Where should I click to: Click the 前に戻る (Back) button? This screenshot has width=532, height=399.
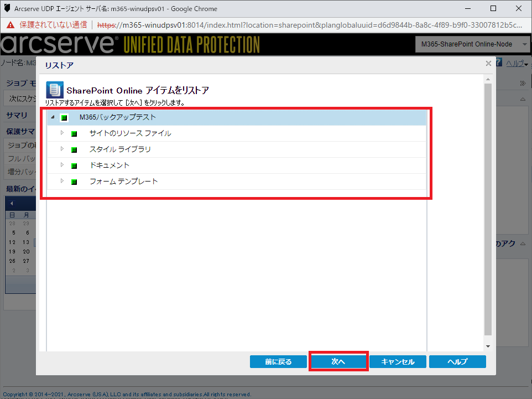point(278,361)
